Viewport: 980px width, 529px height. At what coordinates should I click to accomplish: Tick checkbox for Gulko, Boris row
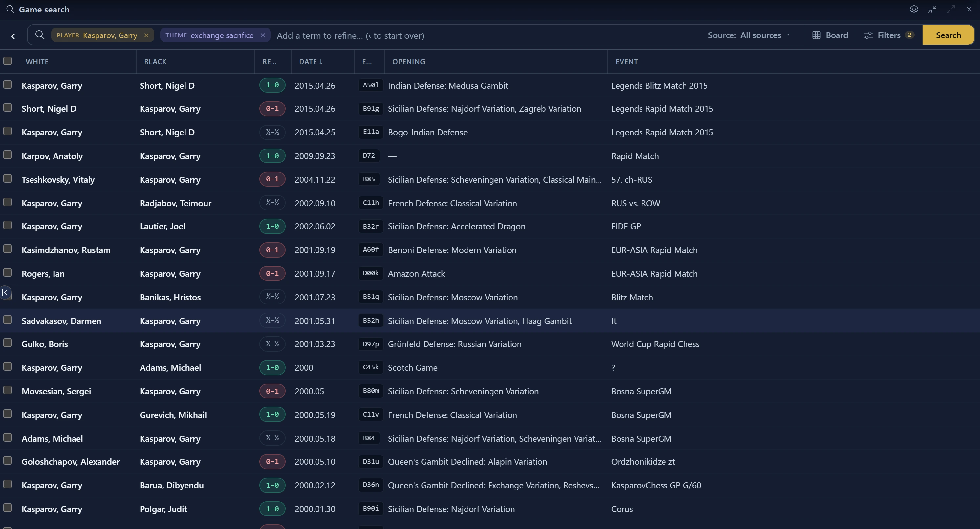point(8,343)
